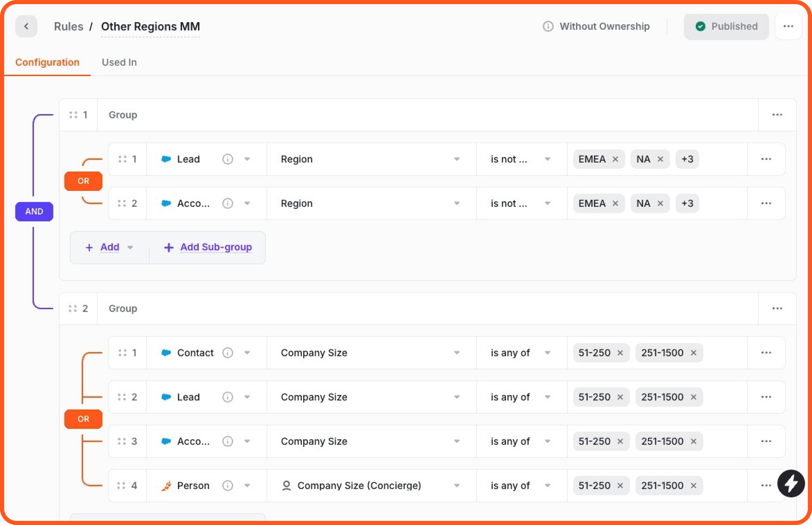Open more options for the Account Region row

tap(766, 203)
